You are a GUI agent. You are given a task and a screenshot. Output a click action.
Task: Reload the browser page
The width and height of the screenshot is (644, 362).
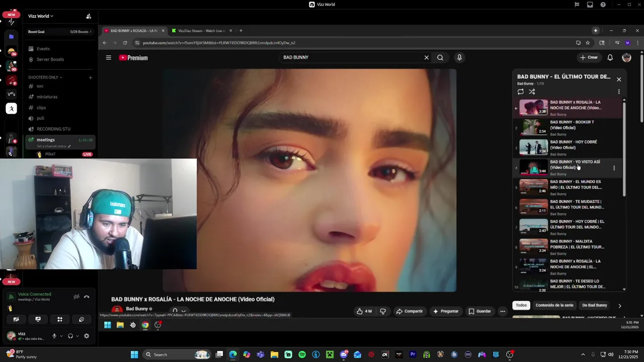[x=125, y=43]
